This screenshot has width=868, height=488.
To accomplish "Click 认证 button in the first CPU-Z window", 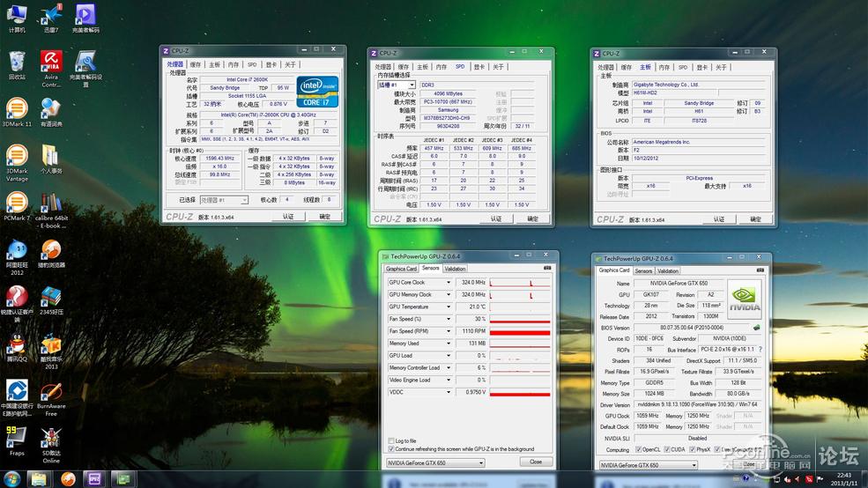I will point(288,217).
